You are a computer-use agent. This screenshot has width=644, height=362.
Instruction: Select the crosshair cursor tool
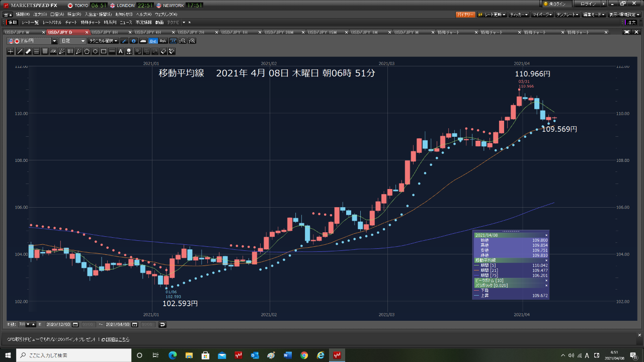[11, 51]
